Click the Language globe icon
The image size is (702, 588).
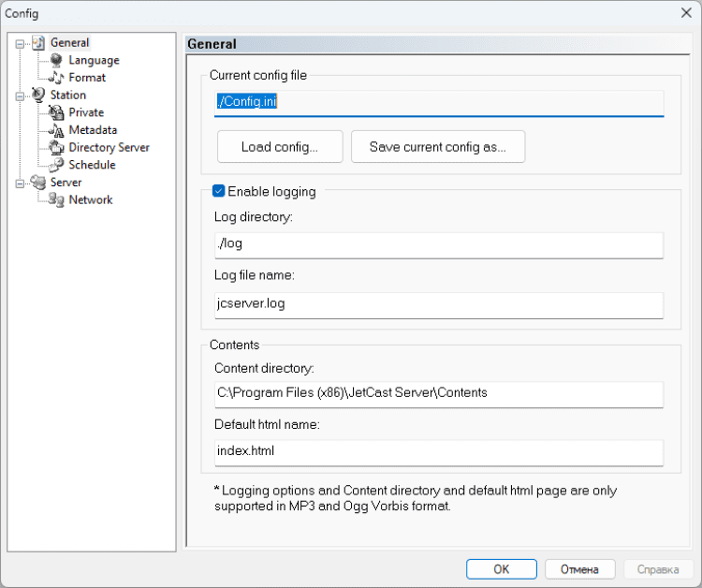coord(56,60)
